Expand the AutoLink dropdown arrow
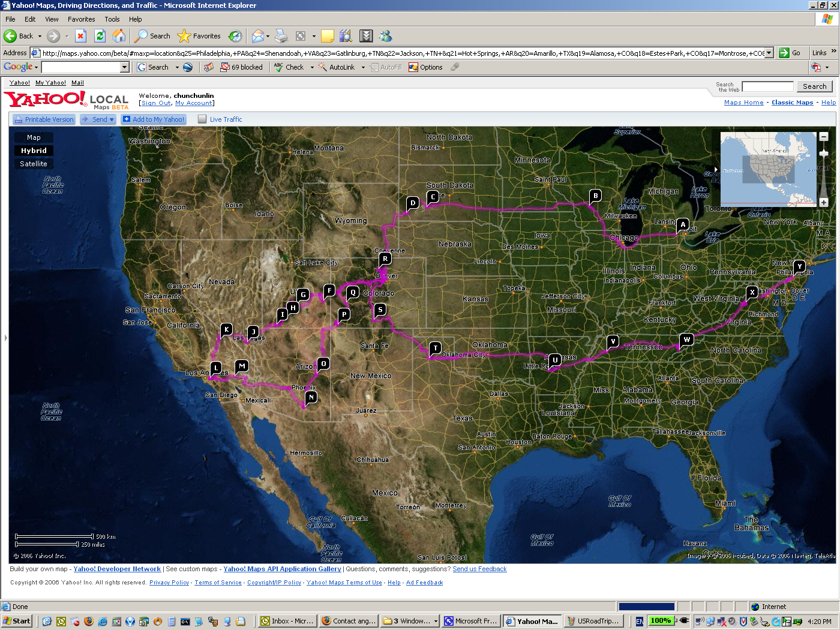Viewport: 840px width, 630px height. click(363, 67)
